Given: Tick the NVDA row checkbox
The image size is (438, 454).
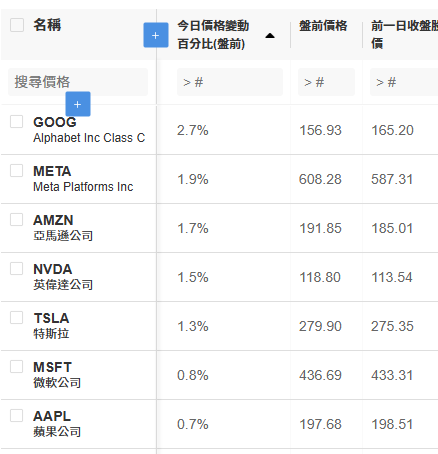Looking at the screenshot, I should point(17,268).
